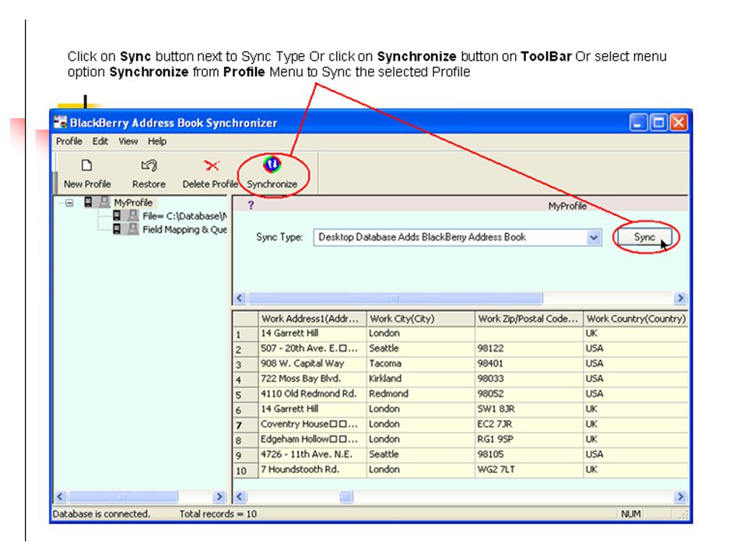
Task: Minimize the Synchronizer window
Action: (638, 123)
